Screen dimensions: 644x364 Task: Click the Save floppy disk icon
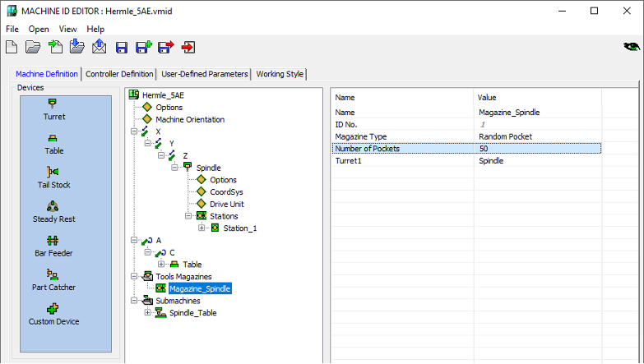(122, 48)
